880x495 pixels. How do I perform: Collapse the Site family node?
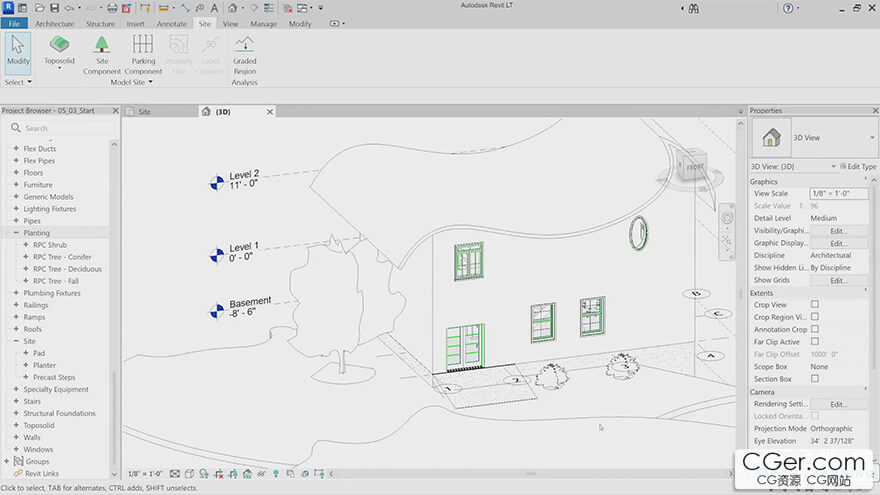[16, 341]
